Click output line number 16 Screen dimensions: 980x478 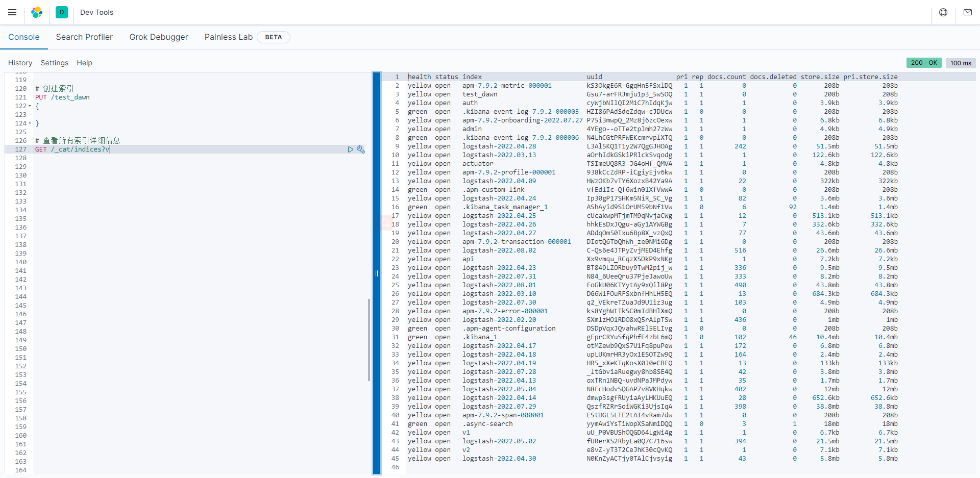tap(395, 207)
